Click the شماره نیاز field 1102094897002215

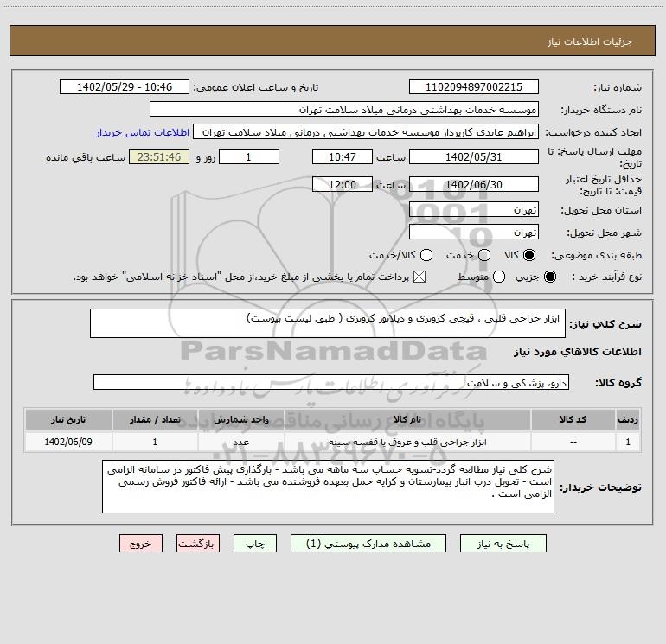click(474, 86)
